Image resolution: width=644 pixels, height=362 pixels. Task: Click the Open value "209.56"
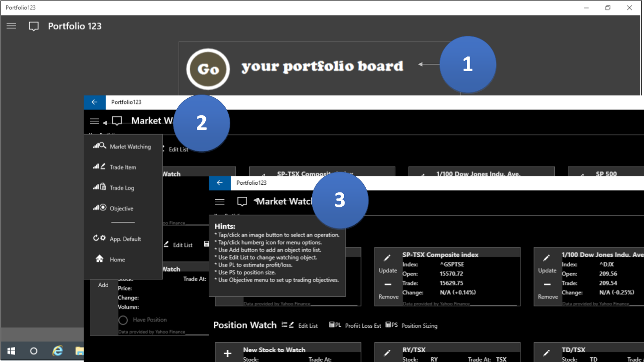[x=608, y=274]
